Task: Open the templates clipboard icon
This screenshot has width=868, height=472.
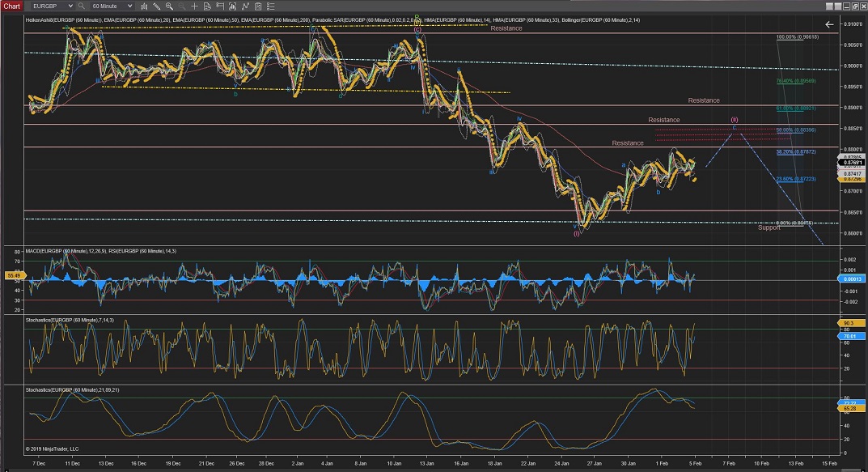Action: (x=258, y=6)
